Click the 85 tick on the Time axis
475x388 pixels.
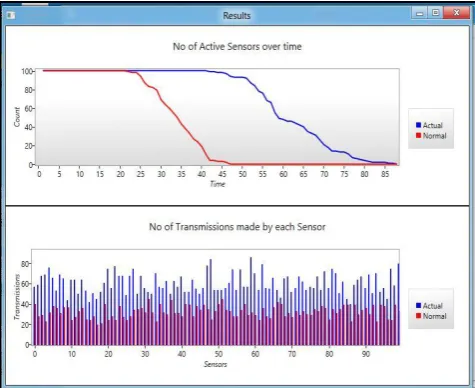click(385, 174)
